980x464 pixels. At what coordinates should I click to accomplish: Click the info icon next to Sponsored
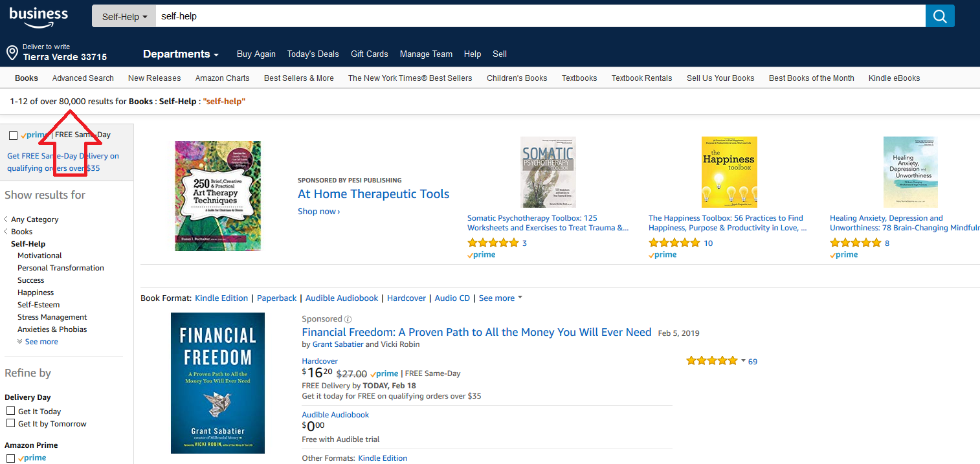[348, 319]
